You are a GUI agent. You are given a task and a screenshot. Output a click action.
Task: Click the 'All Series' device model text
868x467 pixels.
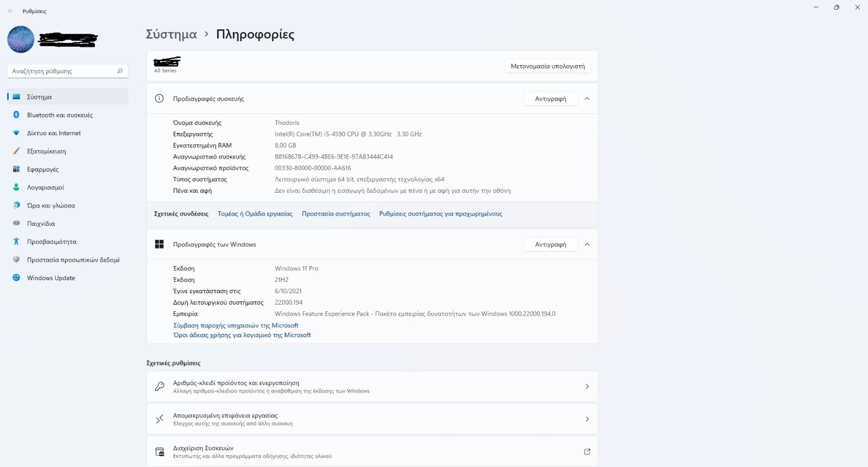[165, 71]
